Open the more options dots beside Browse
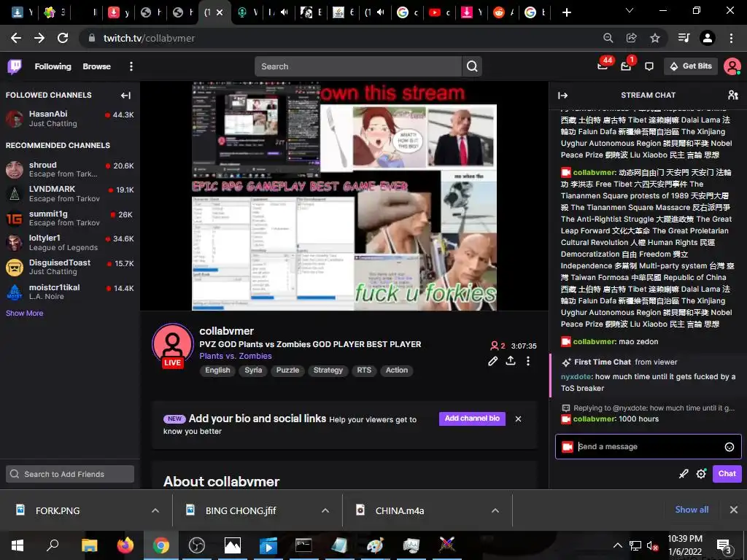This screenshot has height=560, width=747. tap(131, 66)
